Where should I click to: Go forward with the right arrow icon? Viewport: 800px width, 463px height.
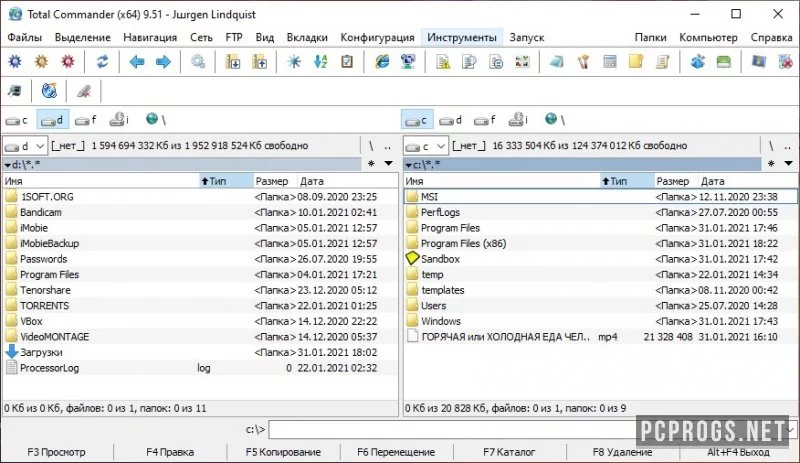point(163,62)
